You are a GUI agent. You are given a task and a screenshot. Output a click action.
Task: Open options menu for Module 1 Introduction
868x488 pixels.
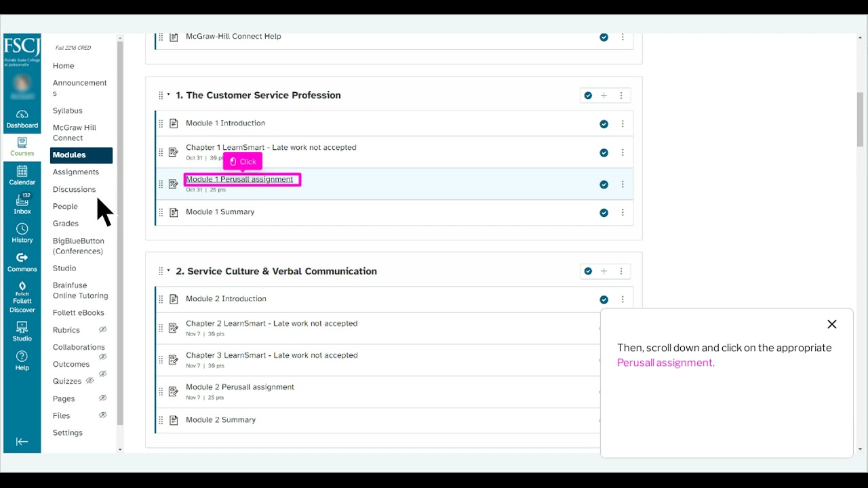click(x=623, y=124)
